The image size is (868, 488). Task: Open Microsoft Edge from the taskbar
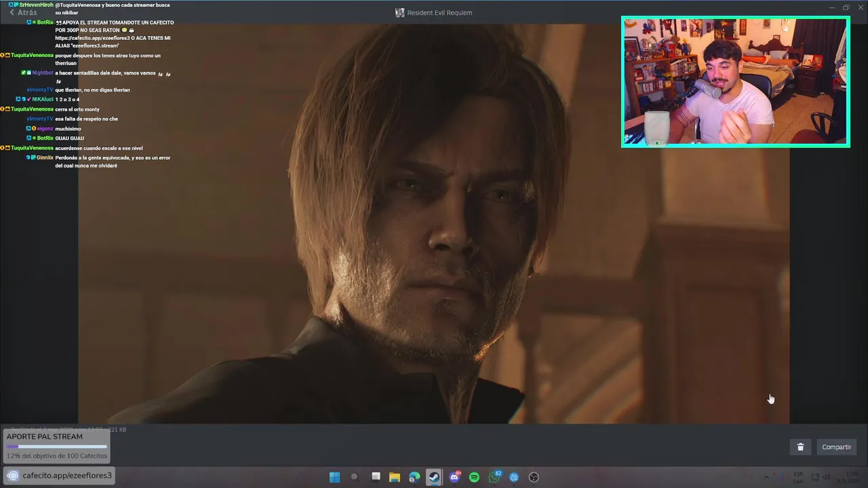[414, 477]
